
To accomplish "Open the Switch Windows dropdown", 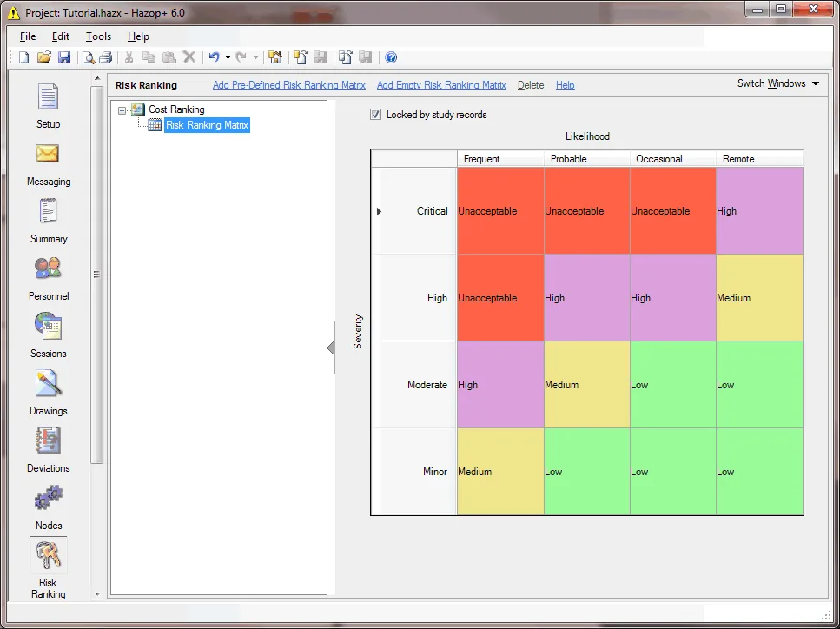I will pyautogui.click(x=777, y=83).
